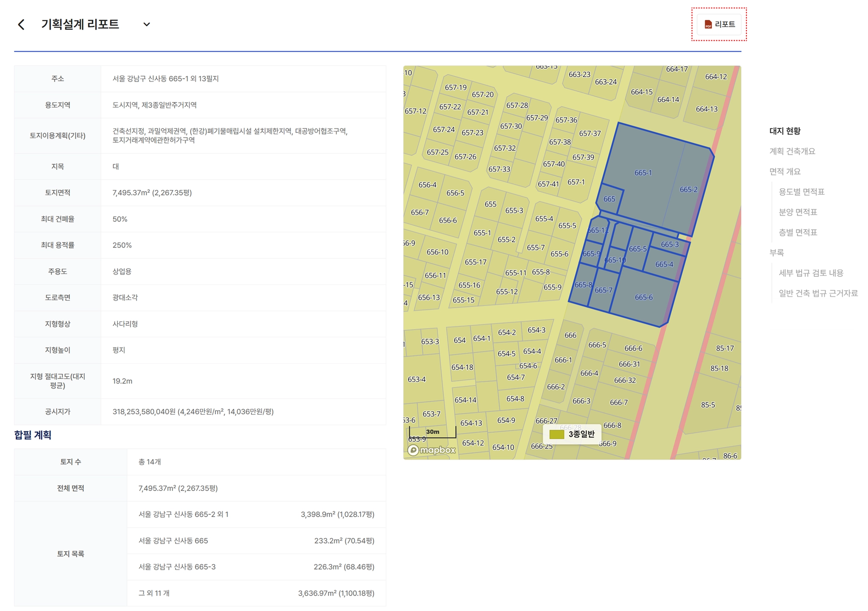Image resolution: width=868 pixels, height=611 pixels.
Task: Go to 부록 section
Action: click(x=776, y=253)
